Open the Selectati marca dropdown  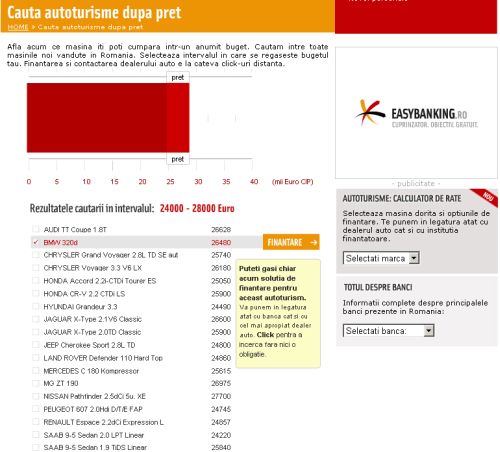(381, 258)
